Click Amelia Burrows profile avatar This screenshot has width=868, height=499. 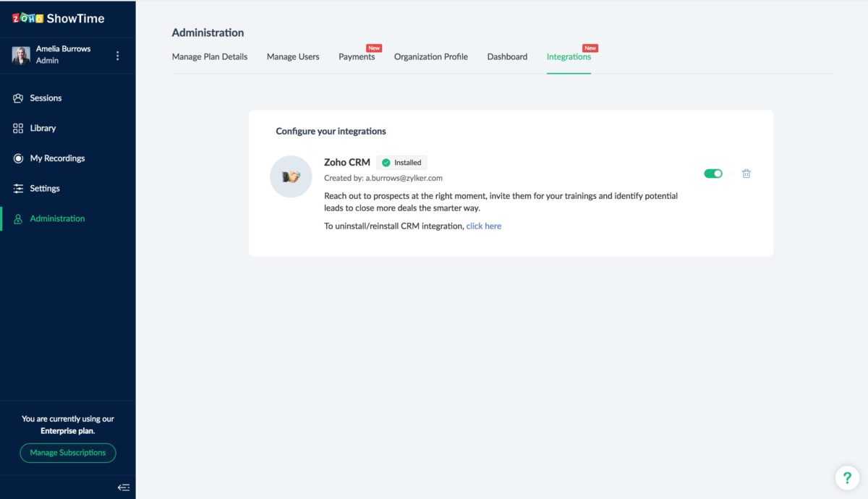[x=21, y=56]
